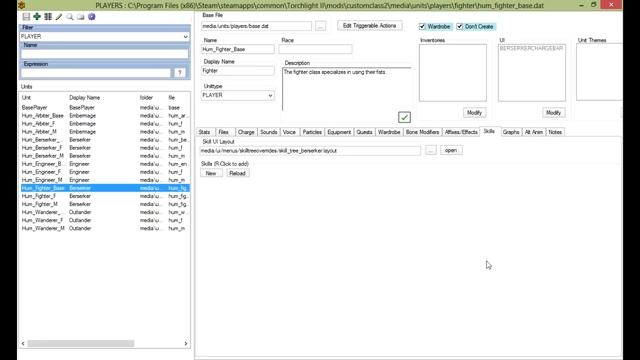Select the Hum_Fighter_Base unit row
This screenshot has width=640, height=360.
click(105, 188)
